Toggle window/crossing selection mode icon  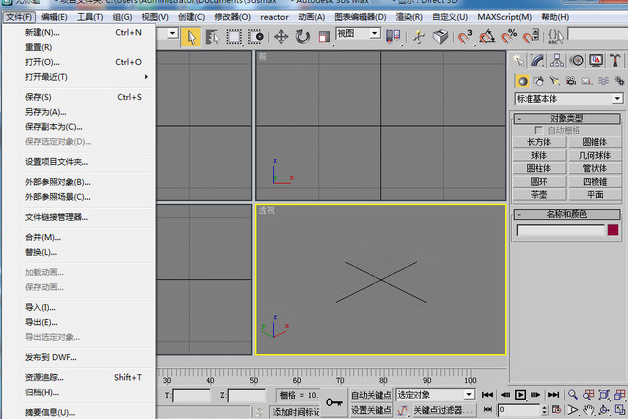[x=256, y=37]
